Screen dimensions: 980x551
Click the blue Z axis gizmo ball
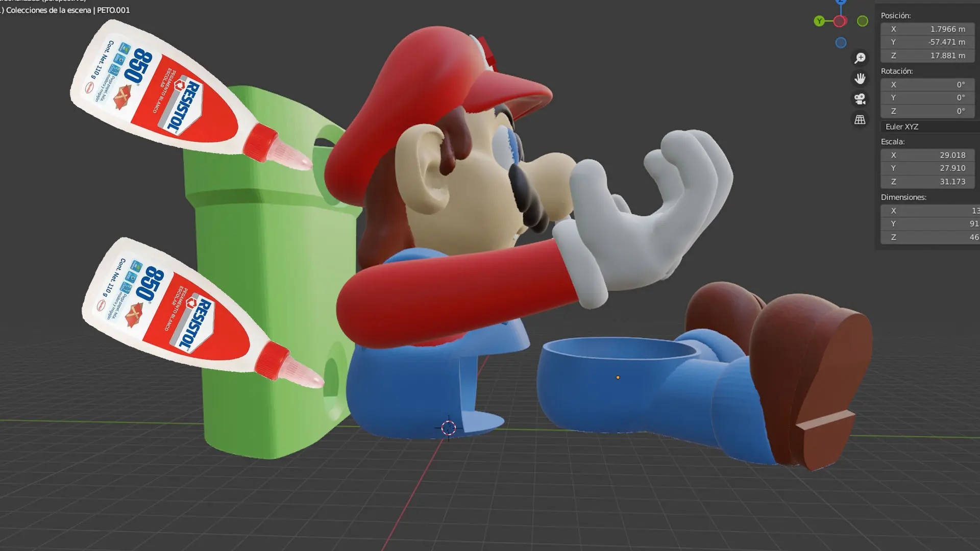[x=841, y=2]
